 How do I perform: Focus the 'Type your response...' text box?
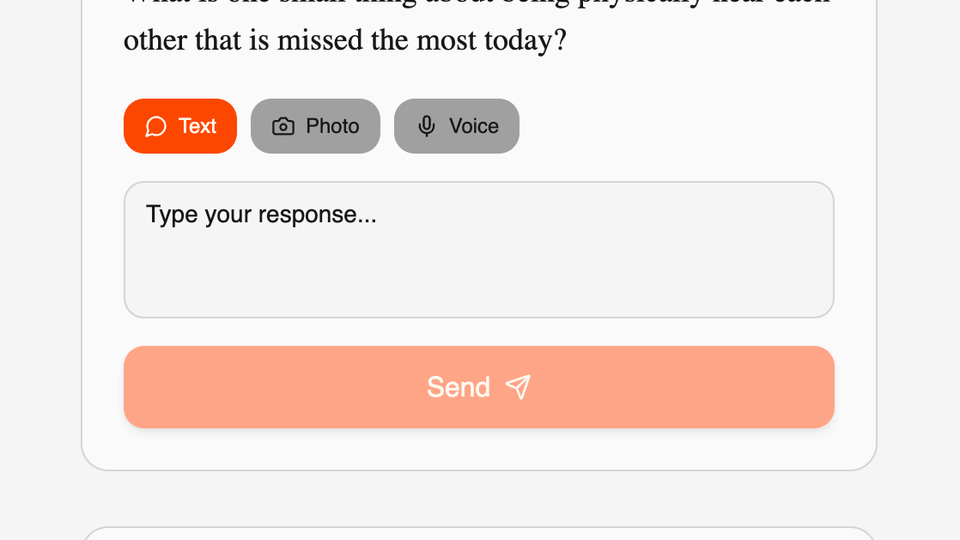(x=478, y=250)
